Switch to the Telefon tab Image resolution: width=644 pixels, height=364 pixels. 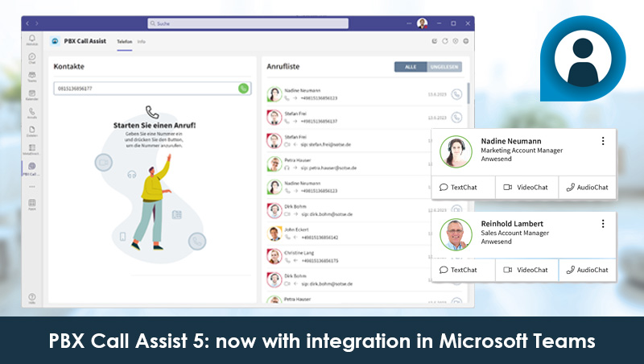pos(125,42)
